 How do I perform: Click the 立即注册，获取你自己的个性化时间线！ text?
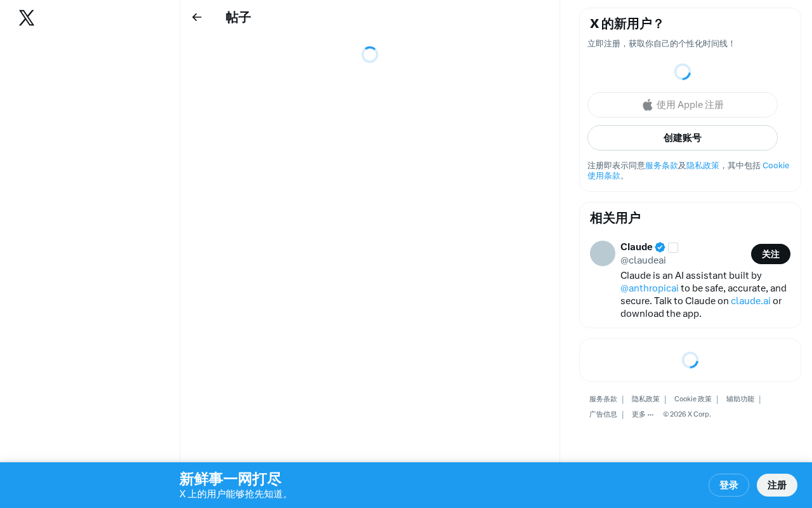(662, 44)
